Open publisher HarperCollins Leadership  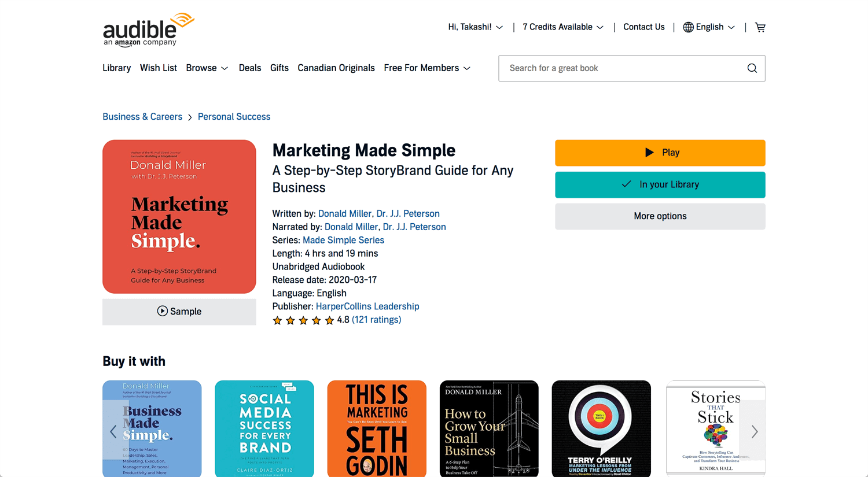367,306
